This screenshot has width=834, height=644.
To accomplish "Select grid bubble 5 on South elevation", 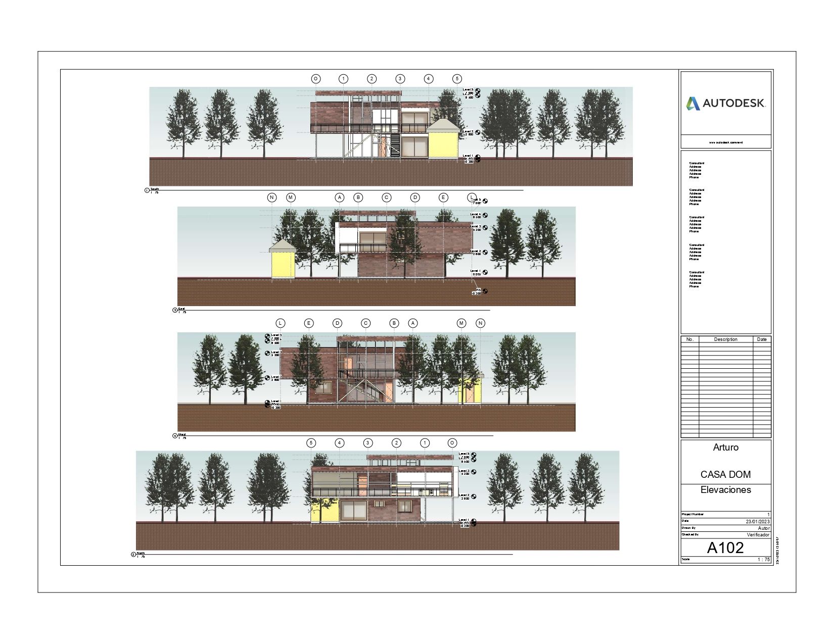I will point(457,79).
